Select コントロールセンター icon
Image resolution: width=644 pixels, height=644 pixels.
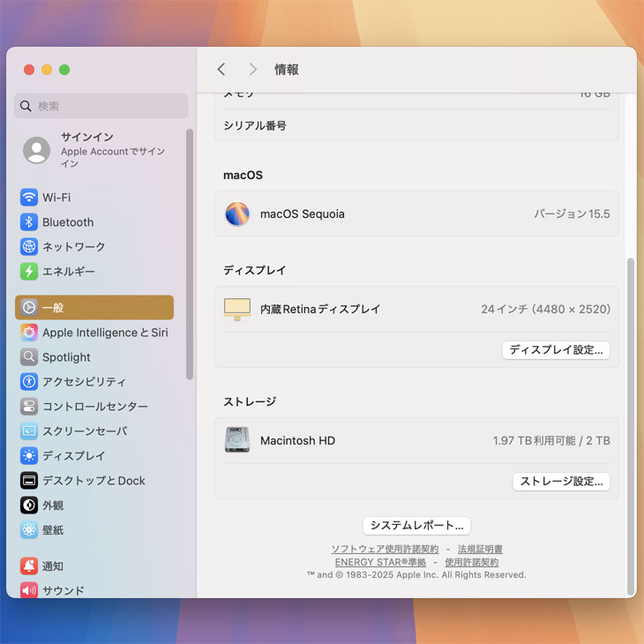[29, 406]
